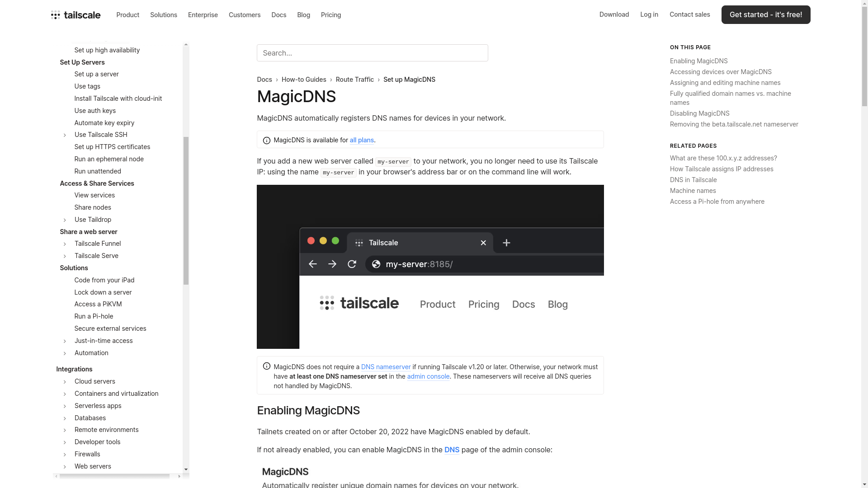Open Set up HTTPS certificates
868x488 pixels.
pos(112,147)
